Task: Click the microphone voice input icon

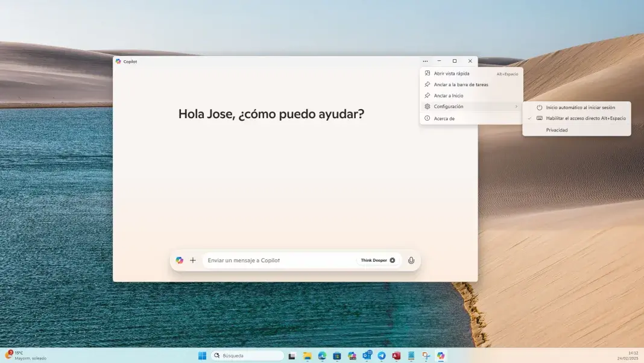Action: pyautogui.click(x=411, y=260)
